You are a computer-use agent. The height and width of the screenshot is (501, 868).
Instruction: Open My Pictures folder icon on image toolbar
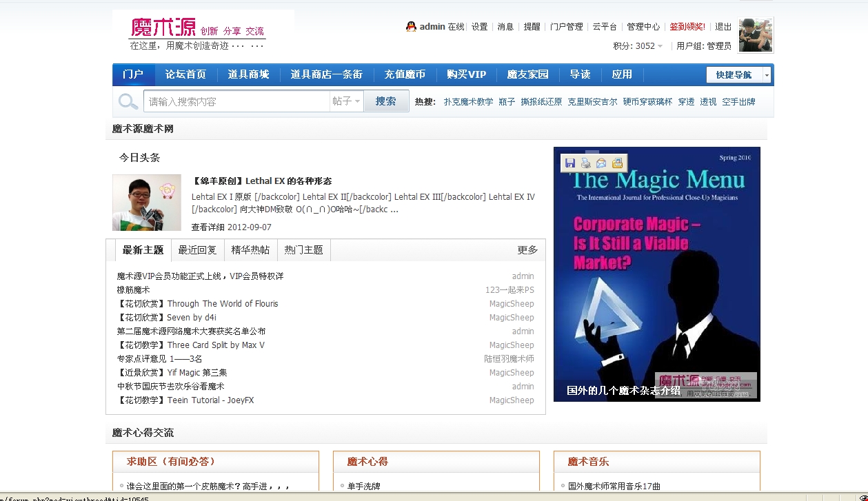617,163
